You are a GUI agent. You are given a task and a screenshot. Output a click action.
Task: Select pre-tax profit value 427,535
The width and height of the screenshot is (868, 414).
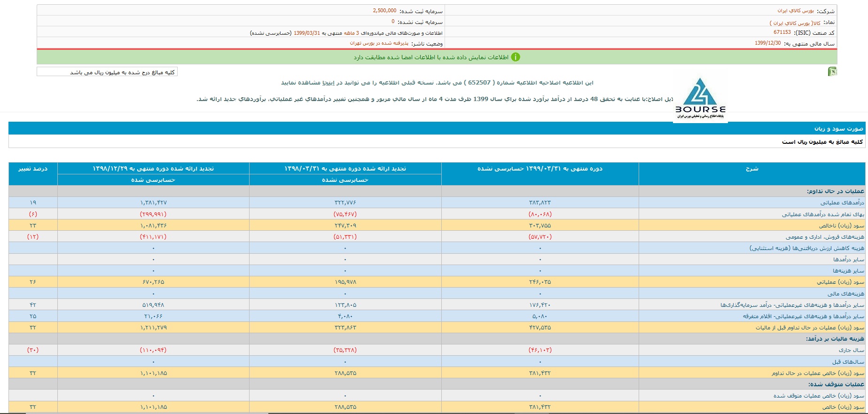(x=540, y=328)
